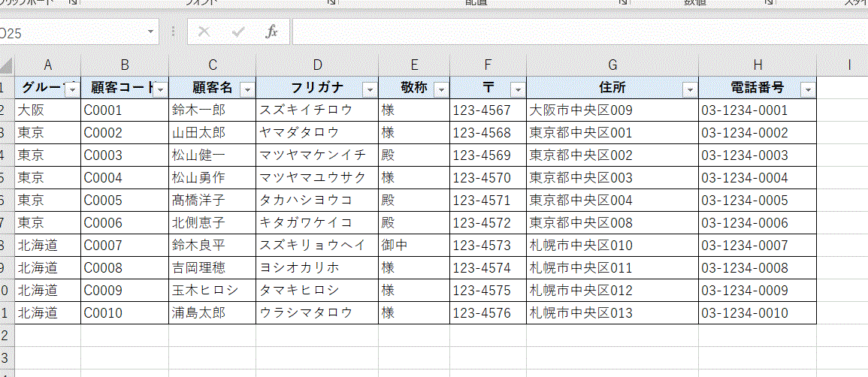Select address cell 札幌市中央区013
This screenshot has height=377, width=868.
point(612,313)
